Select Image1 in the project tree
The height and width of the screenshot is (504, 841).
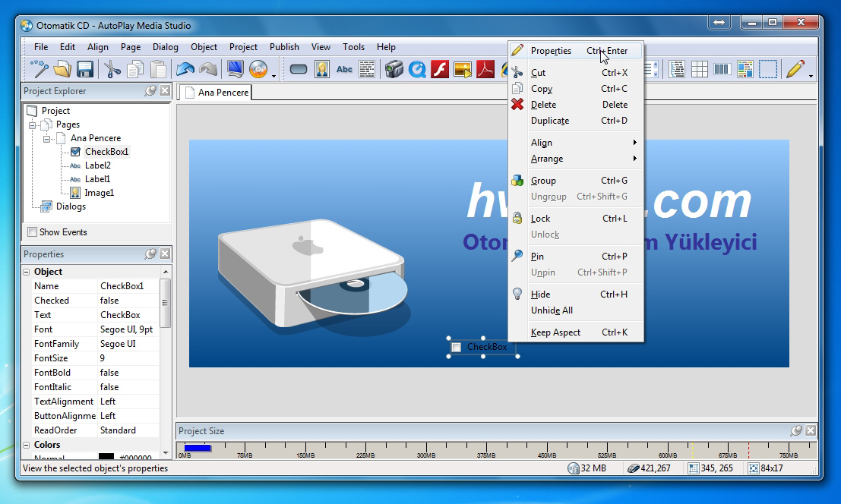click(100, 193)
